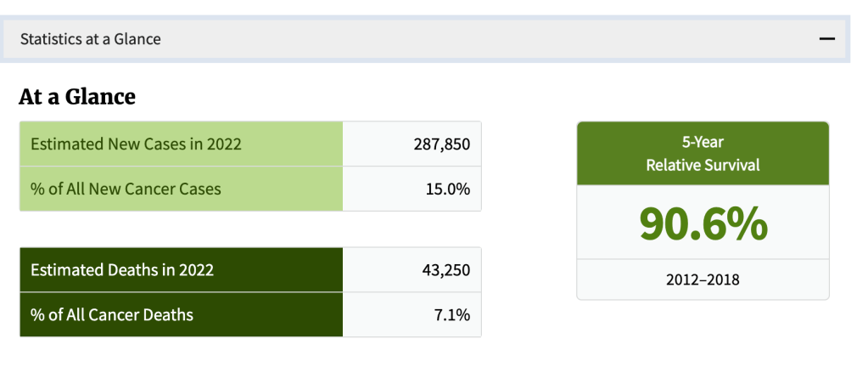Click the 43,250 deaths value

click(445, 270)
